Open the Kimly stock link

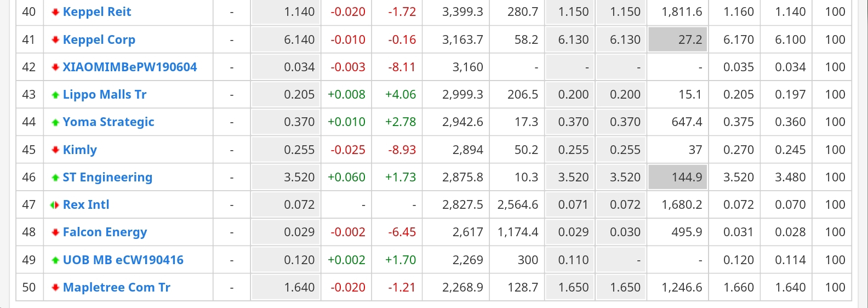pos(80,150)
